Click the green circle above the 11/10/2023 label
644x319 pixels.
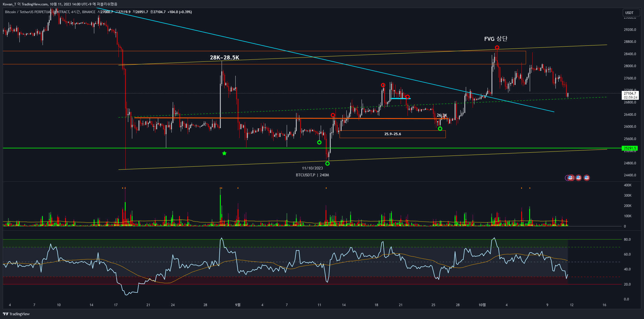(x=328, y=164)
